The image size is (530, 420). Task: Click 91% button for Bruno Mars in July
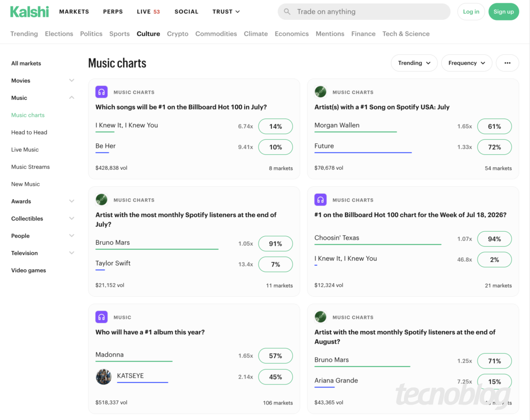[275, 243]
